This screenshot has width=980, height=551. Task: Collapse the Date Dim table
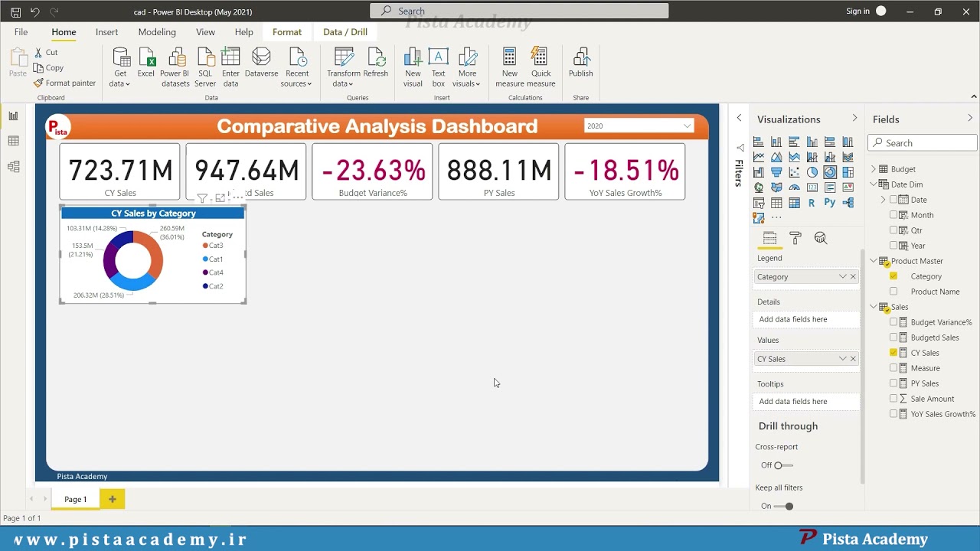[873, 184]
